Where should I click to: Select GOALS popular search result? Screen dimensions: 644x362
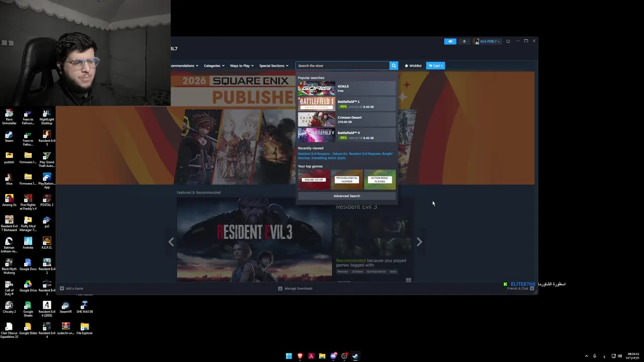(x=347, y=88)
